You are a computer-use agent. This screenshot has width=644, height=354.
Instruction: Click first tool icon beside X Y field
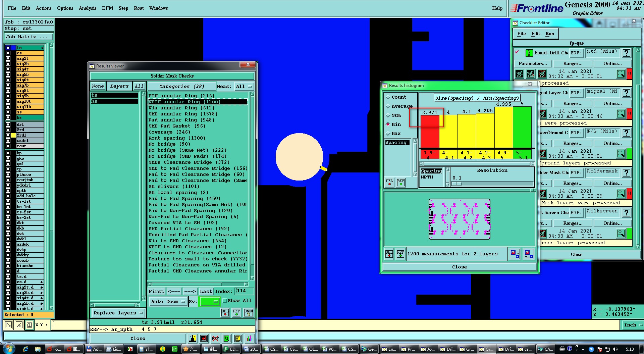pos(8,325)
